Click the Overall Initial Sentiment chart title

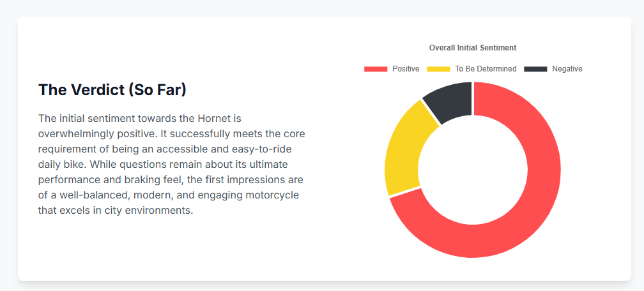point(472,48)
